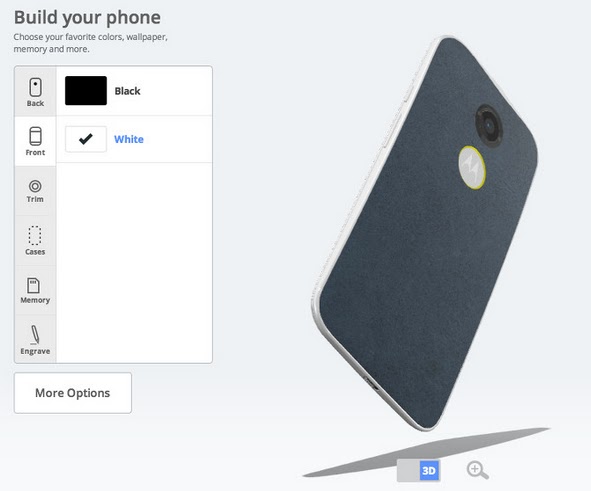
Task: Toggle the 3D view switch
Action: (418, 470)
